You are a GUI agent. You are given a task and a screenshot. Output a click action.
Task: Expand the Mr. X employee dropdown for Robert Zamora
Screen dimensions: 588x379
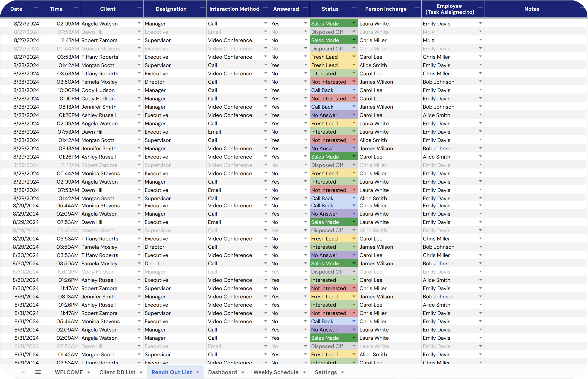coord(480,40)
